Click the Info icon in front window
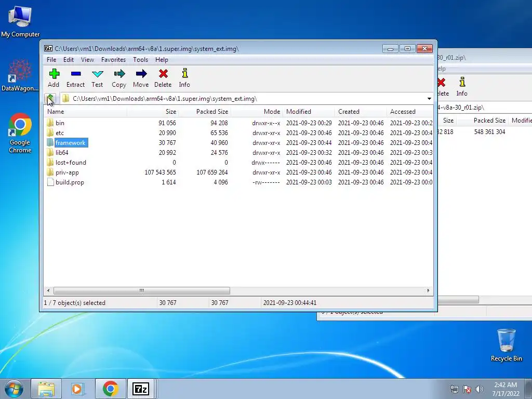Image resolution: width=532 pixels, height=399 pixels. coord(184,78)
